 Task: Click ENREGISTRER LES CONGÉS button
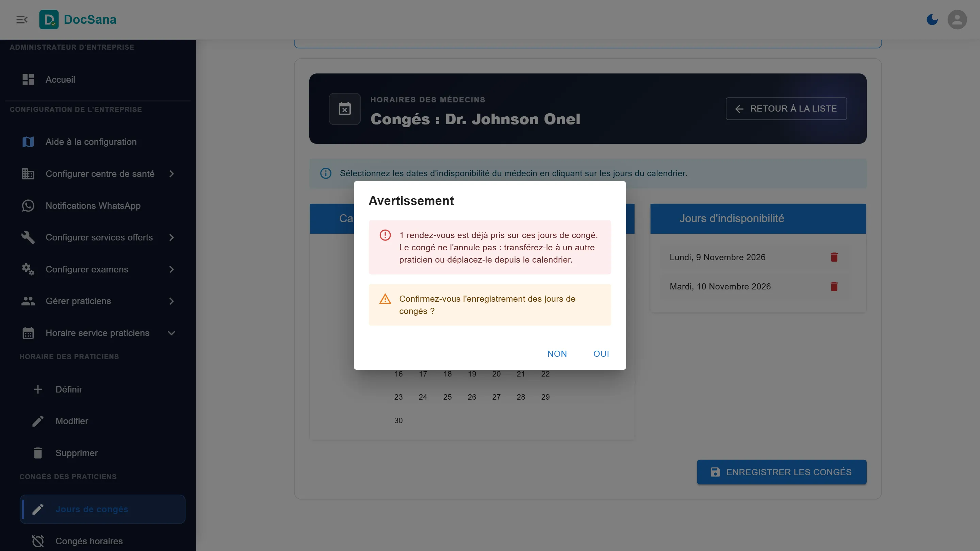[781, 472]
